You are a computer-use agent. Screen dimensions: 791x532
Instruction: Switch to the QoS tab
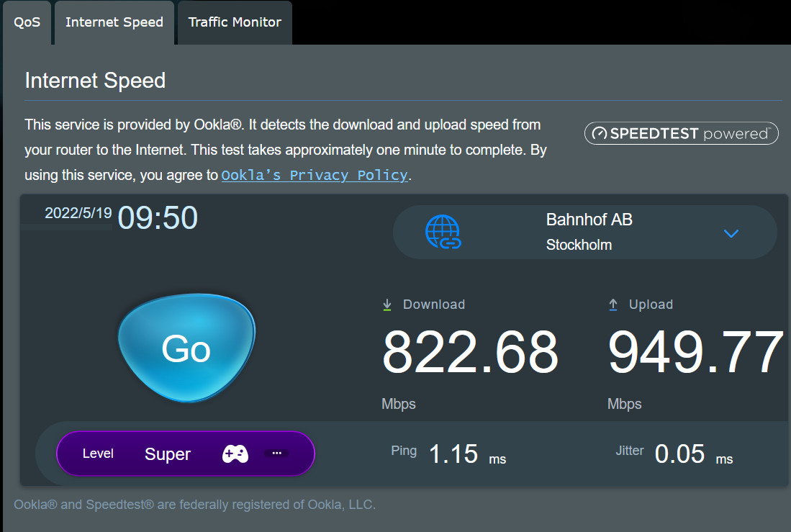click(27, 22)
